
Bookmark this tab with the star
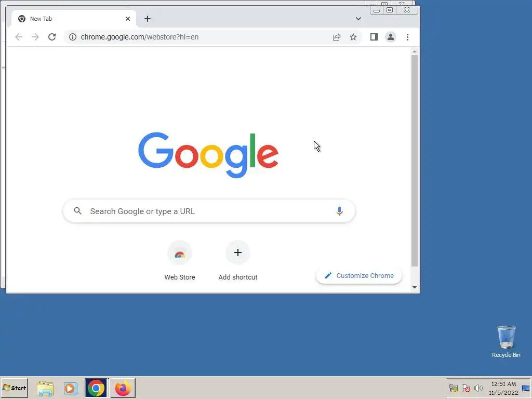pos(353,37)
